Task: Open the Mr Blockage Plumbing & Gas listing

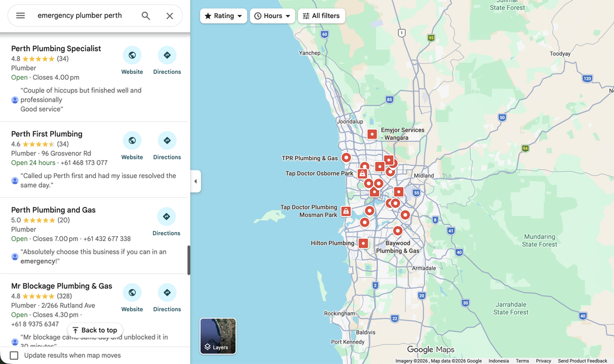Action: [62, 286]
